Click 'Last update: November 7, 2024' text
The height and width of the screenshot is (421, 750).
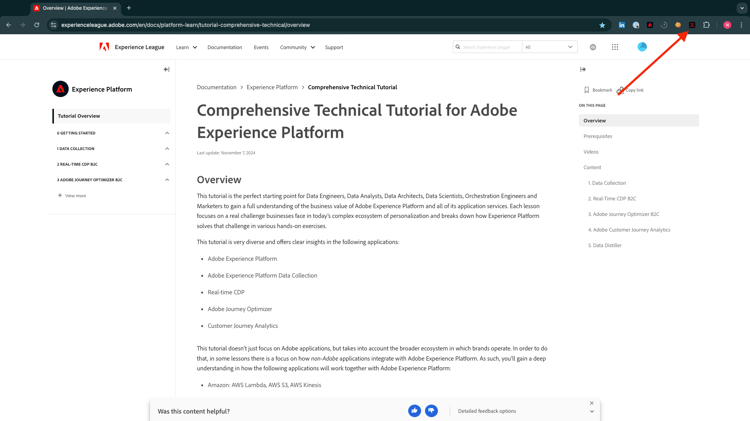226,153
